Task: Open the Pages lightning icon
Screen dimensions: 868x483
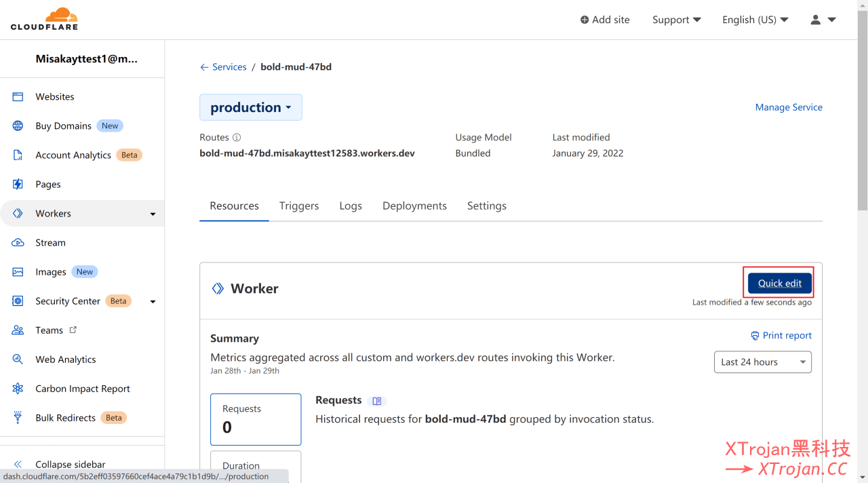Action: click(x=18, y=185)
